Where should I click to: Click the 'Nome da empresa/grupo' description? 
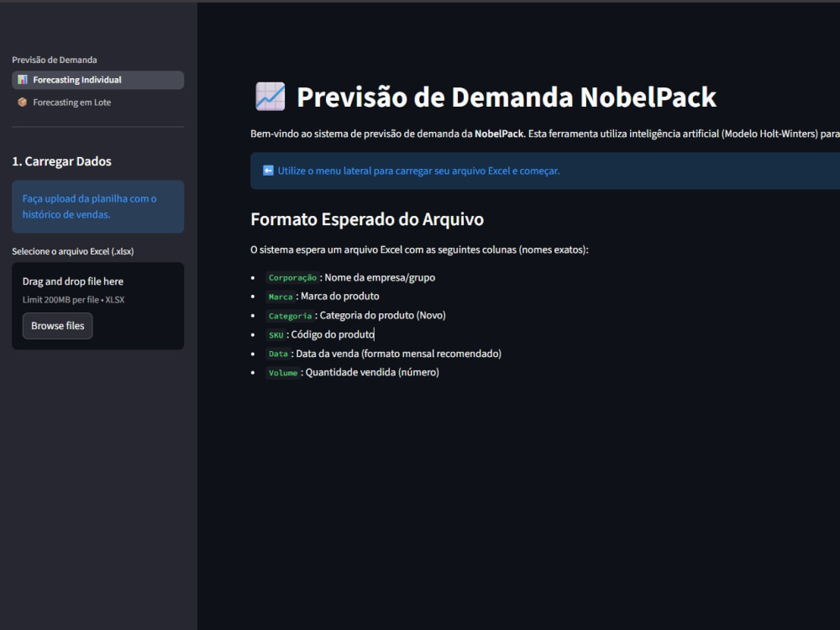[x=380, y=277]
